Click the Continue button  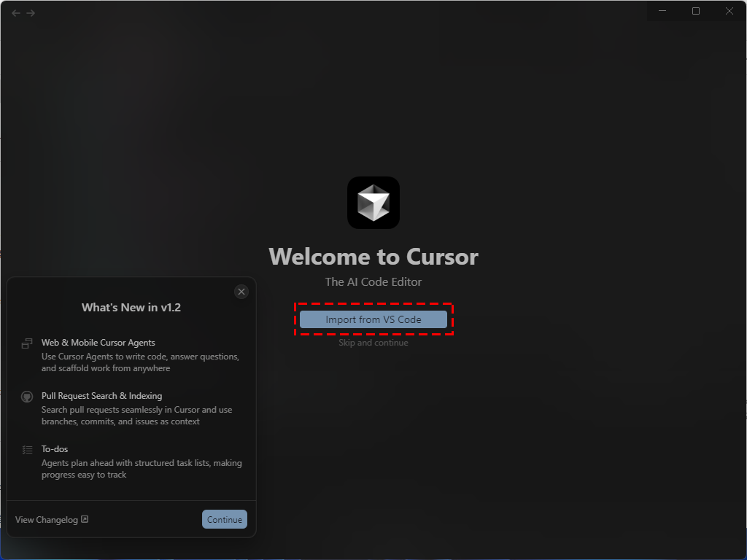[x=225, y=519]
